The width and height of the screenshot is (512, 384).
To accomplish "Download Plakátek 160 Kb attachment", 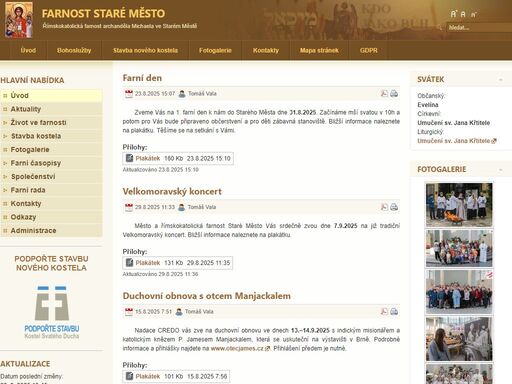I will 148,158.
